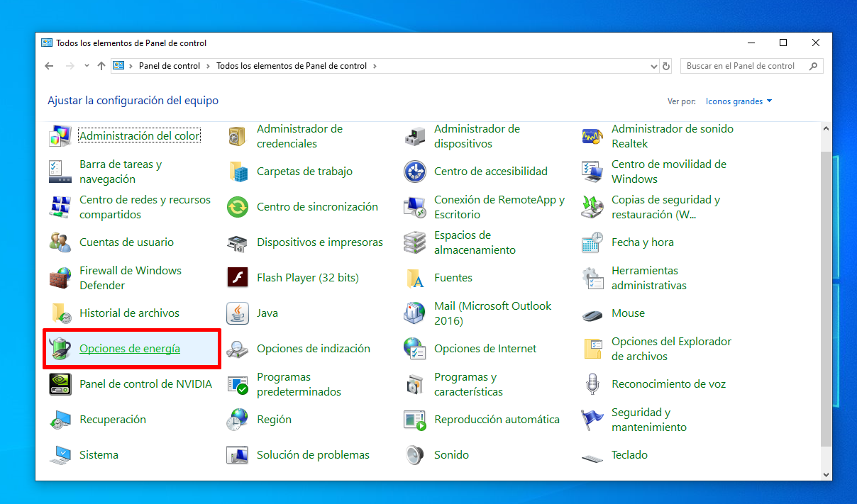Open Programas y características icon
The height and width of the screenshot is (504, 857).
(x=414, y=383)
